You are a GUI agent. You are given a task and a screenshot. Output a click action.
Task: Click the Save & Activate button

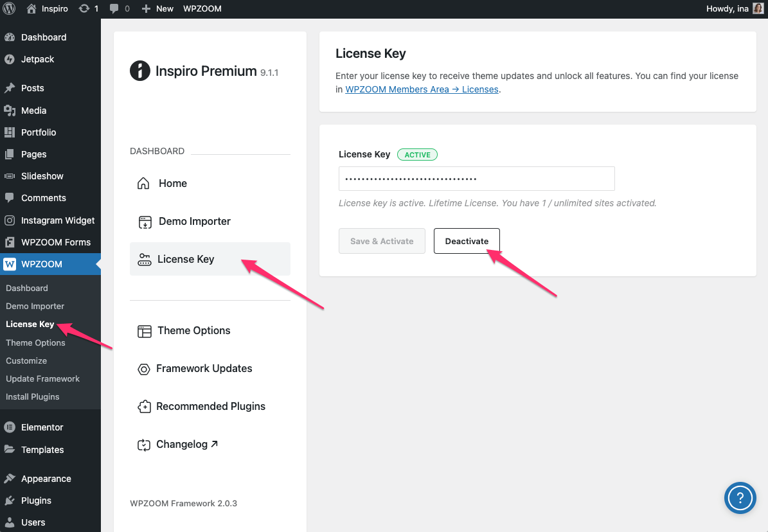382,241
